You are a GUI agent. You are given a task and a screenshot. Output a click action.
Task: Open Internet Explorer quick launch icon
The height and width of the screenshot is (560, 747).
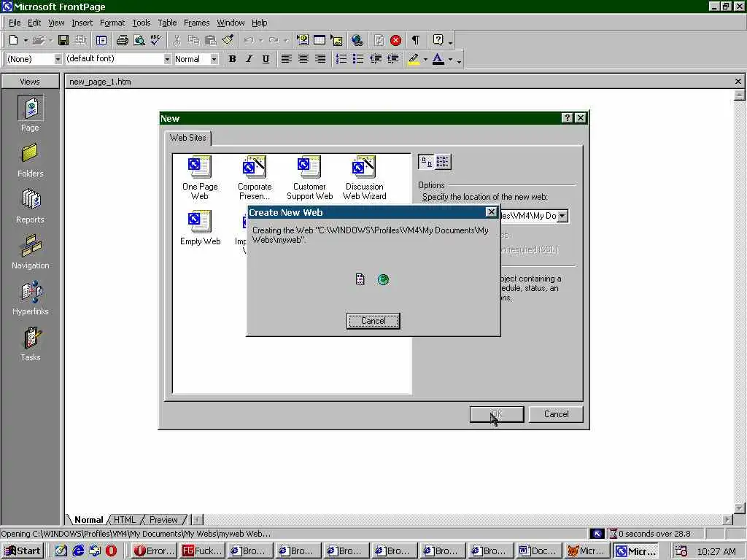[78, 551]
